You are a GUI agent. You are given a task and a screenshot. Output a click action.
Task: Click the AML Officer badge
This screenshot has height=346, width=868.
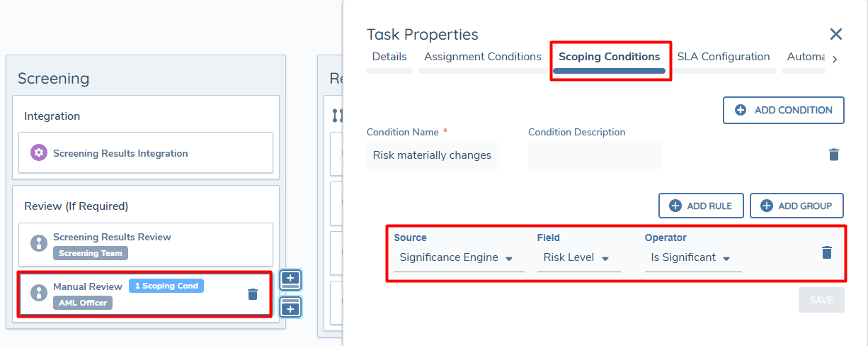[83, 303]
